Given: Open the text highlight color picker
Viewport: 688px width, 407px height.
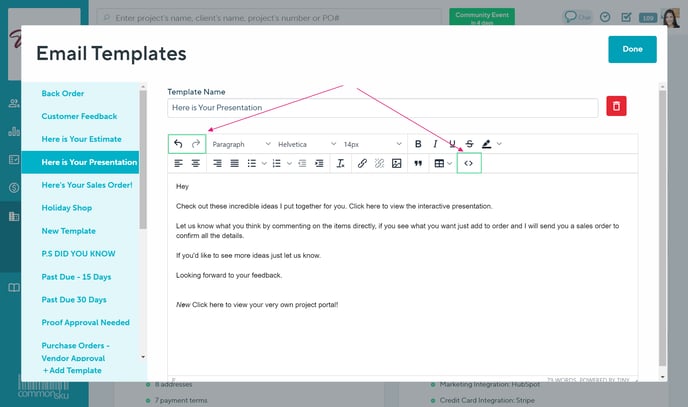Looking at the screenshot, I should (488, 144).
